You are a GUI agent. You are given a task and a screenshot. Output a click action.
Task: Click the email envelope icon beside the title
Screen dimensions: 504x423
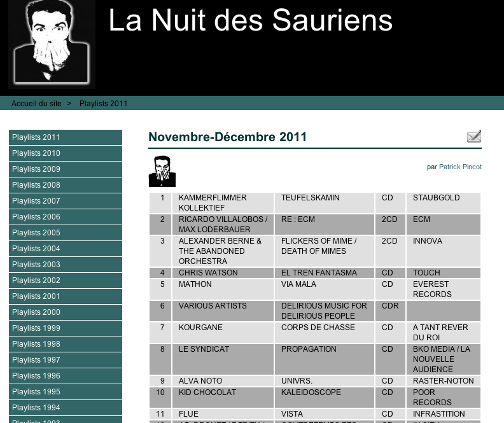point(474,137)
